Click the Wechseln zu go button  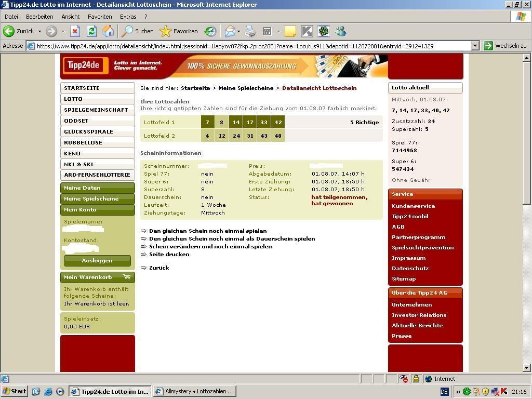505,46
